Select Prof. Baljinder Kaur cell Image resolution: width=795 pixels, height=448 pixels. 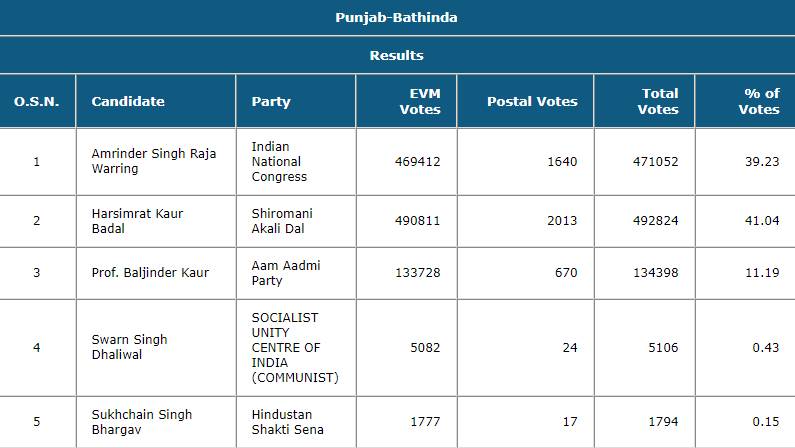(150, 272)
